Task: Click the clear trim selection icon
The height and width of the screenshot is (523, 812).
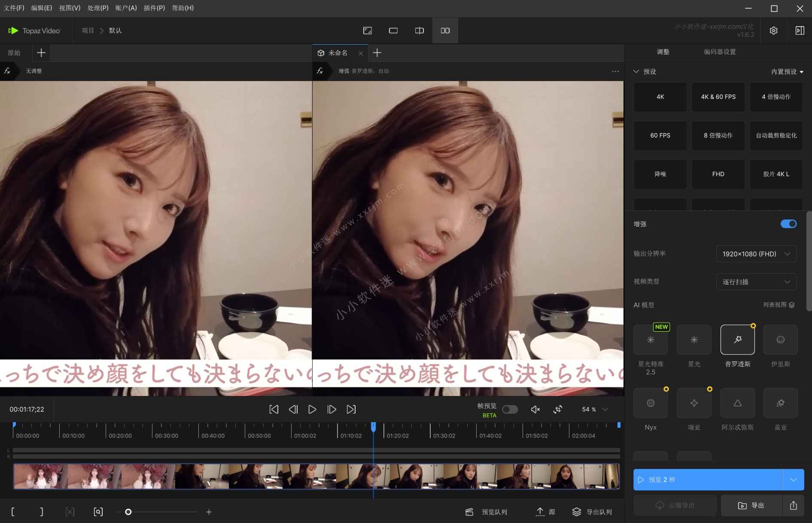Action: coord(70,512)
